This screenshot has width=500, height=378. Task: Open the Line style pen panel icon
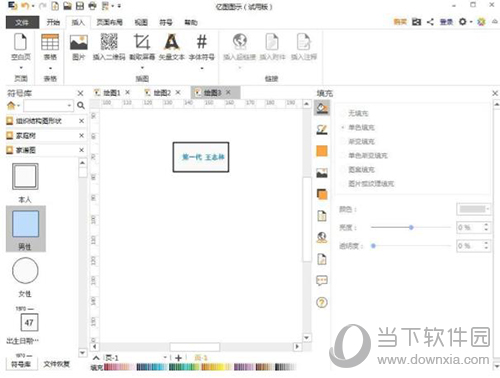322,129
